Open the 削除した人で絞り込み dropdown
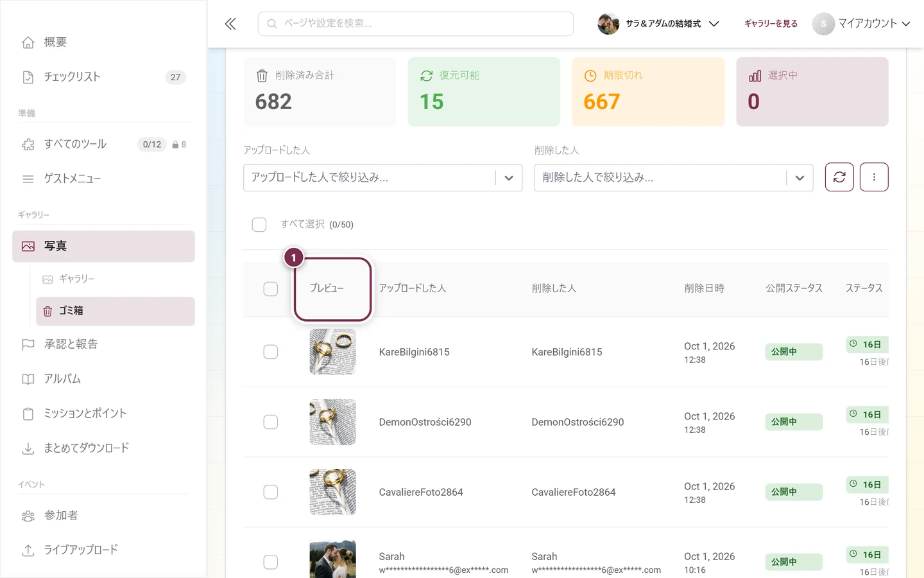924x578 pixels. pos(674,178)
